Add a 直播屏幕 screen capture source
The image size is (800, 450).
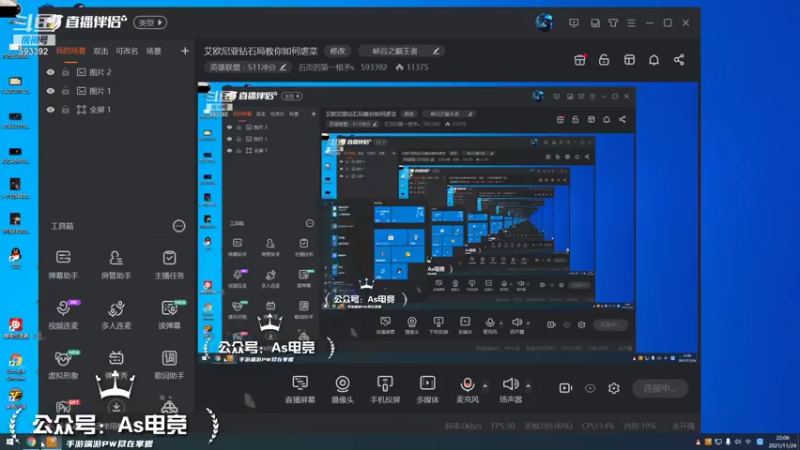point(300,389)
